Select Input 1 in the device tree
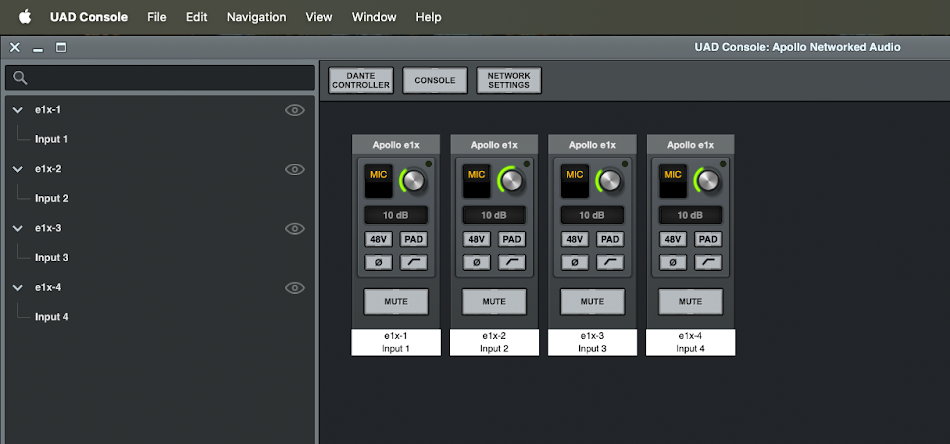950x444 pixels. tap(51, 139)
